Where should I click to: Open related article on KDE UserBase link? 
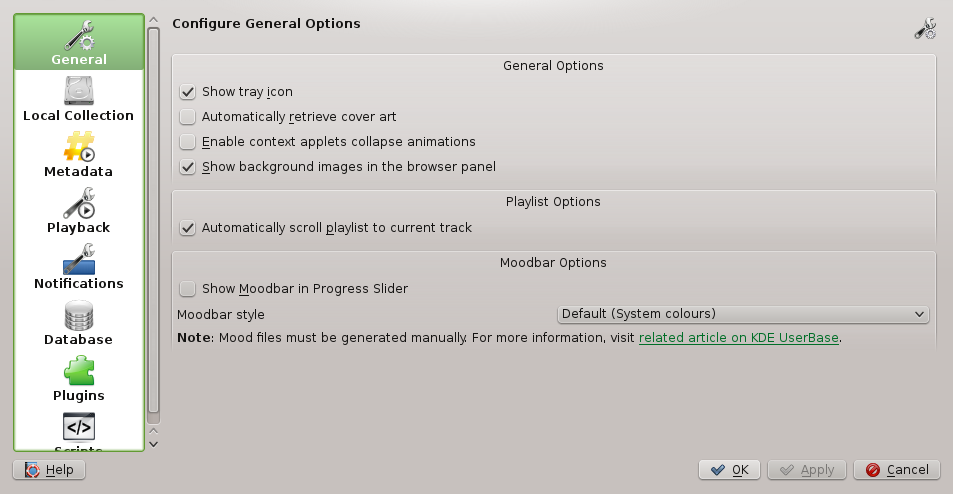point(739,338)
